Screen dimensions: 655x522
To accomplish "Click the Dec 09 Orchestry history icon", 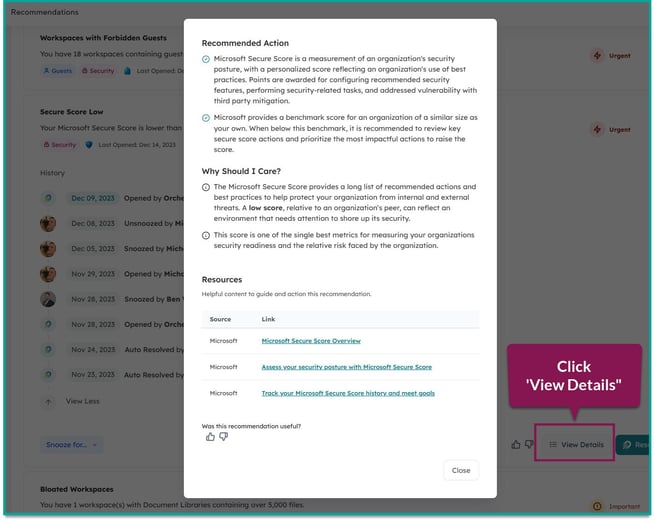I will pos(48,199).
